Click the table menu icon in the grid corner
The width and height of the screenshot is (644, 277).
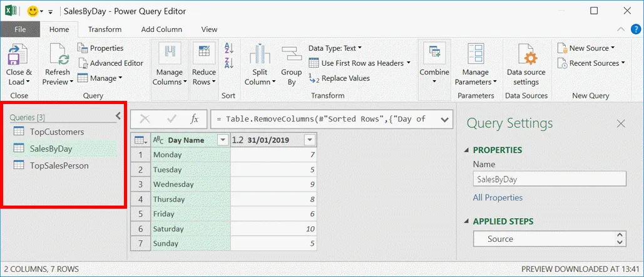click(x=140, y=140)
